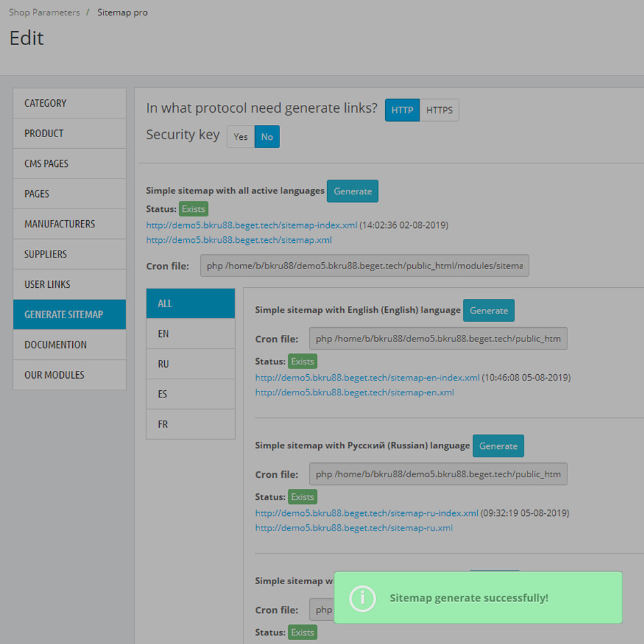Go to USER LINKS tab
This screenshot has height=644, width=644.
[70, 284]
